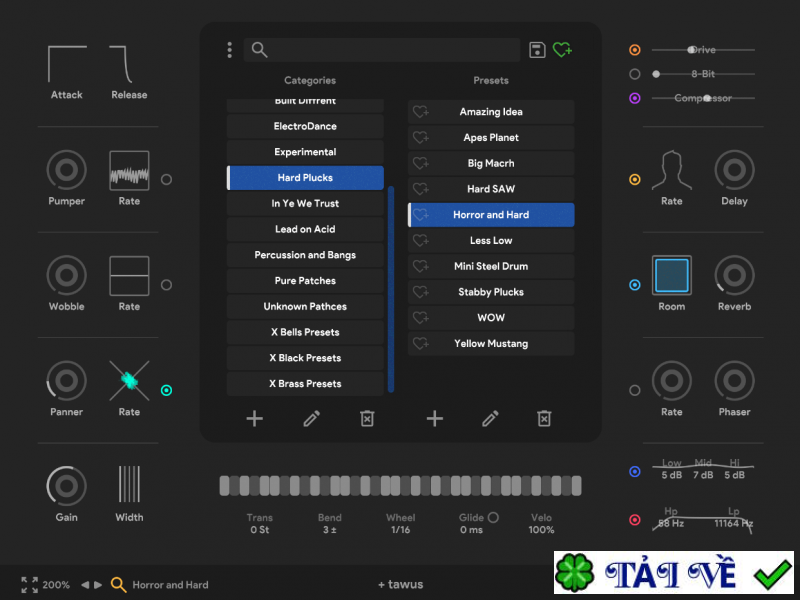Favorite the Less Low preset heart
Viewport: 800px width, 600px height.
[x=421, y=240]
